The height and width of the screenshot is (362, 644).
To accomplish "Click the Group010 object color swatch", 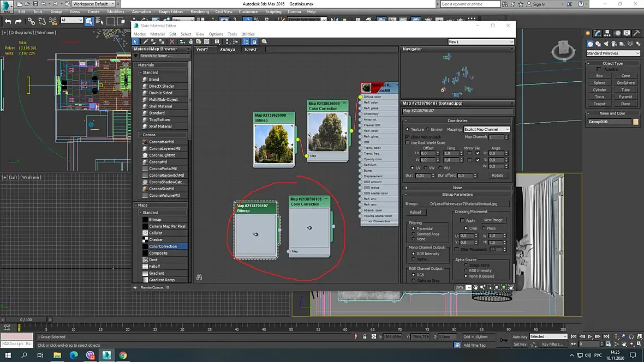I will 636,122.
